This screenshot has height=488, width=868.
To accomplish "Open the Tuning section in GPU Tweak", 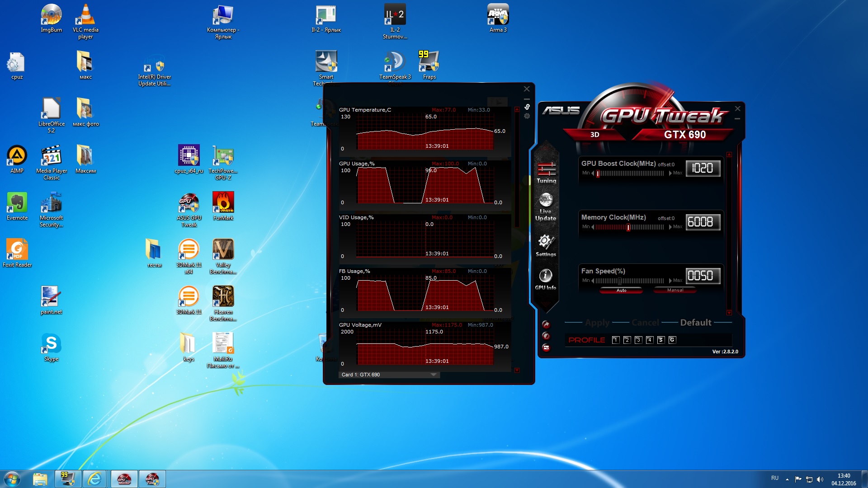I will point(546,173).
